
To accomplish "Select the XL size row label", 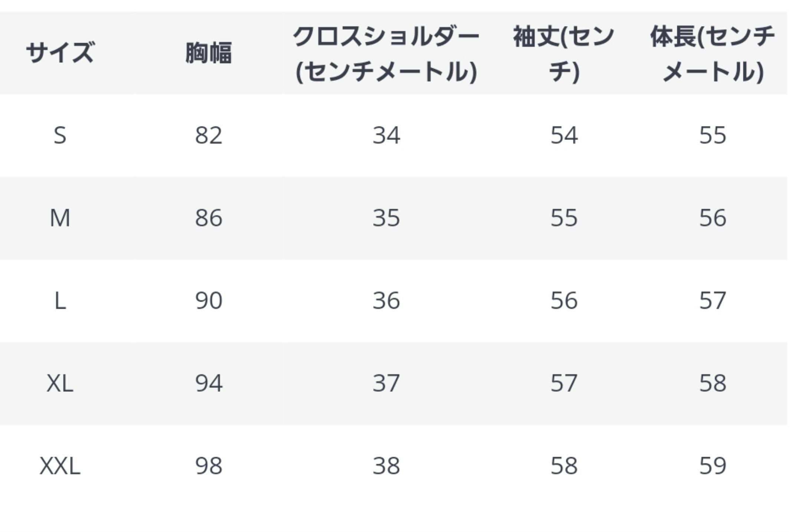I will (x=60, y=383).
